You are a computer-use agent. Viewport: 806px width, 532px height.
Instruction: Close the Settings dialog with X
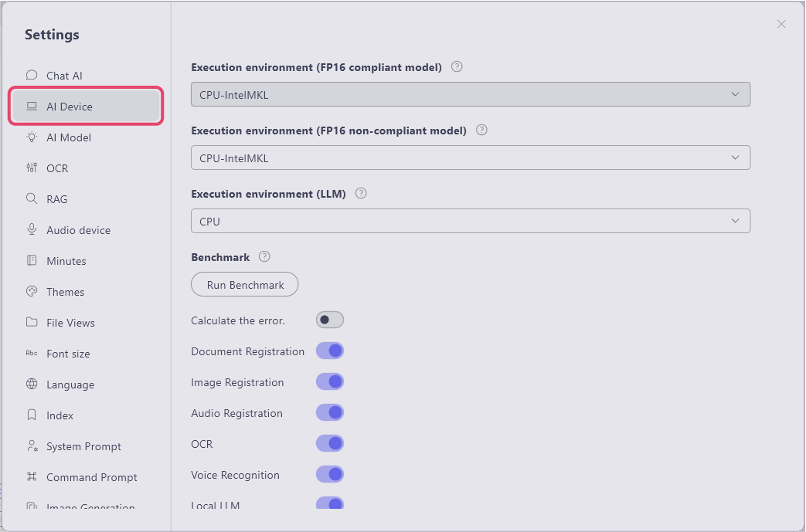coord(781,25)
